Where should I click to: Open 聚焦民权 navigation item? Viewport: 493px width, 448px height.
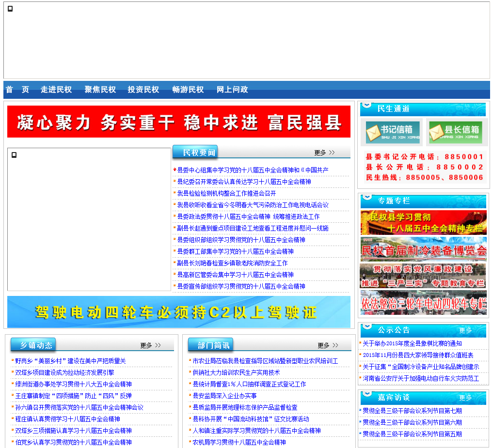pyautogui.click(x=100, y=90)
